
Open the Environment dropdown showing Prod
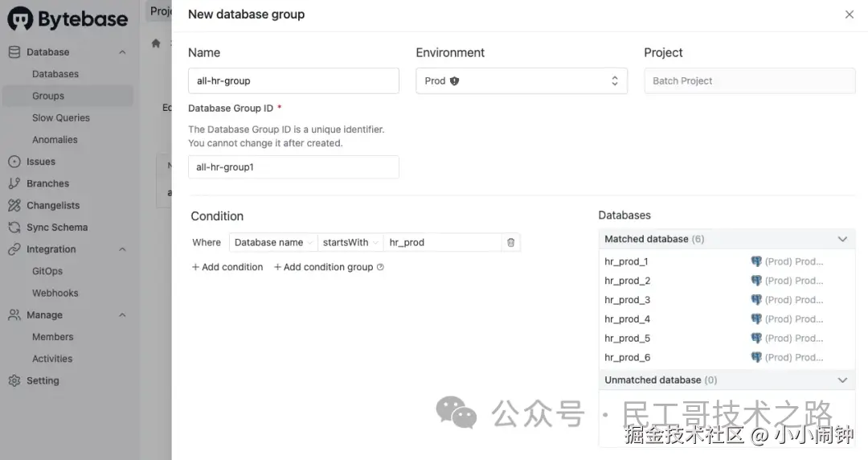tap(521, 81)
